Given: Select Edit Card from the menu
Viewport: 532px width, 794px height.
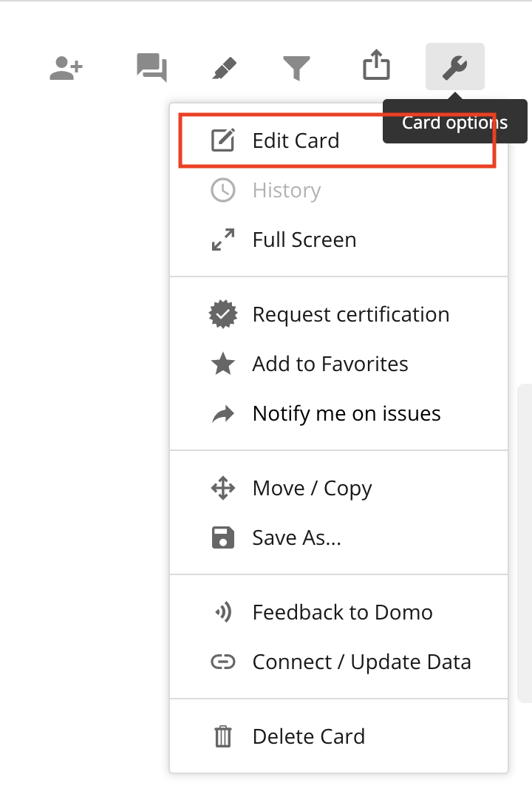Looking at the screenshot, I should [296, 140].
